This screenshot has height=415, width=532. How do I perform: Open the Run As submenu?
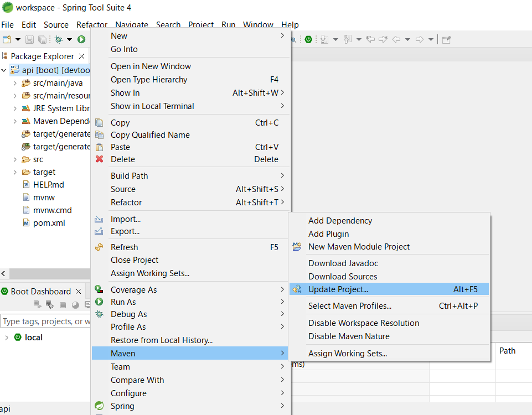click(x=190, y=302)
